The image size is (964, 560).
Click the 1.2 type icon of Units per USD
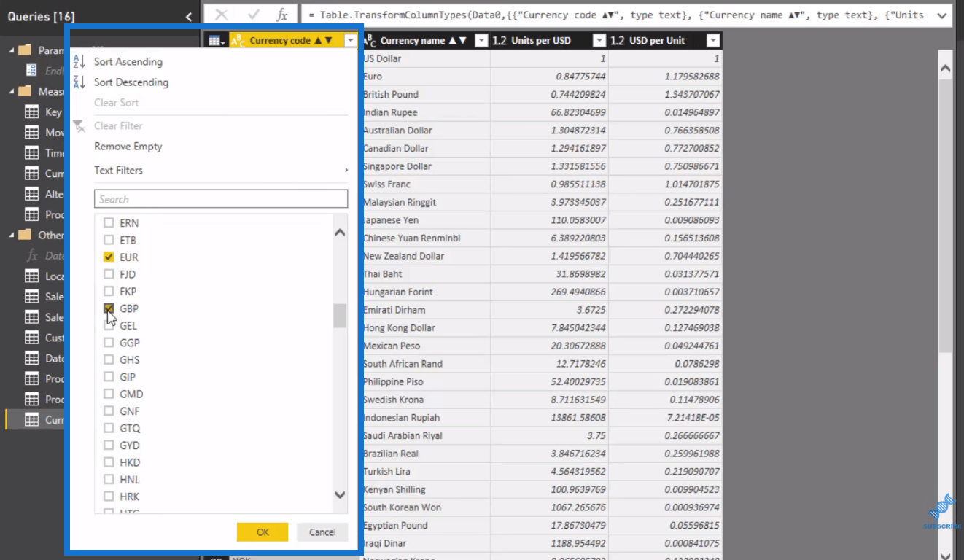point(500,41)
